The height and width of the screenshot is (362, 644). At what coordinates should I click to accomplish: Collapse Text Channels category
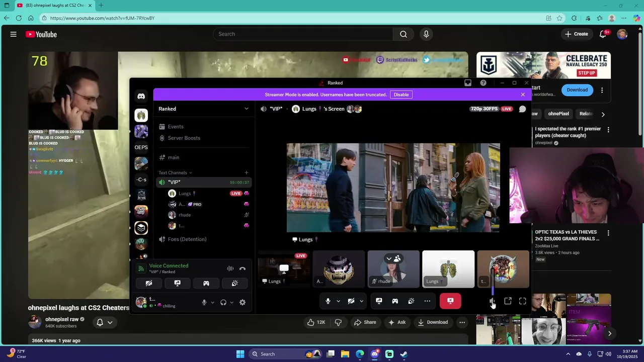point(175,172)
